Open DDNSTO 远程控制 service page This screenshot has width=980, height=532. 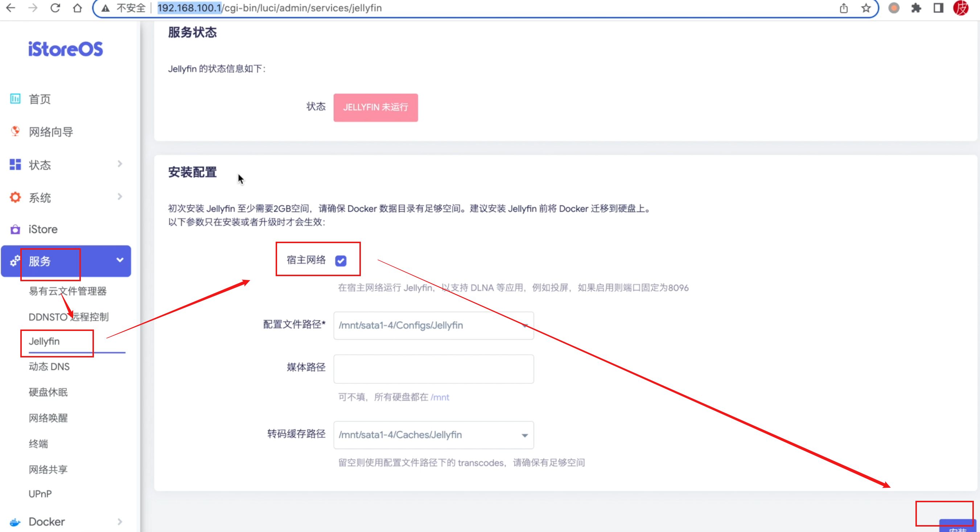pyautogui.click(x=69, y=316)
